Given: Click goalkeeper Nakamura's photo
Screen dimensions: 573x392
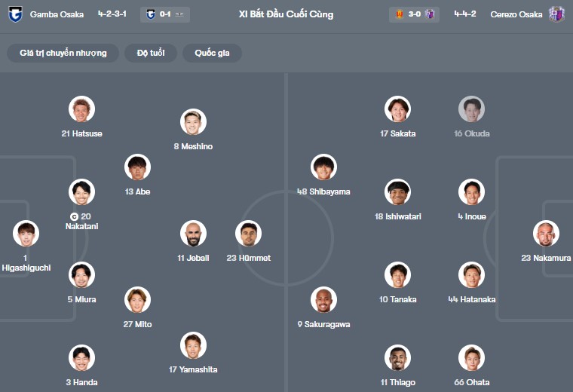Looking at the screenshot, I should (x=546, y=234).
